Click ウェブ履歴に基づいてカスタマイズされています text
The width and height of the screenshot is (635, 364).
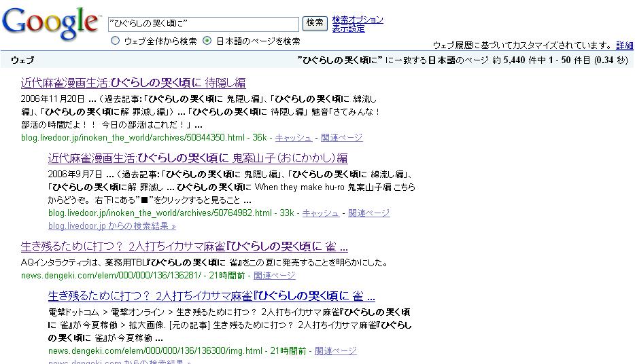click(x=522, y=45)
